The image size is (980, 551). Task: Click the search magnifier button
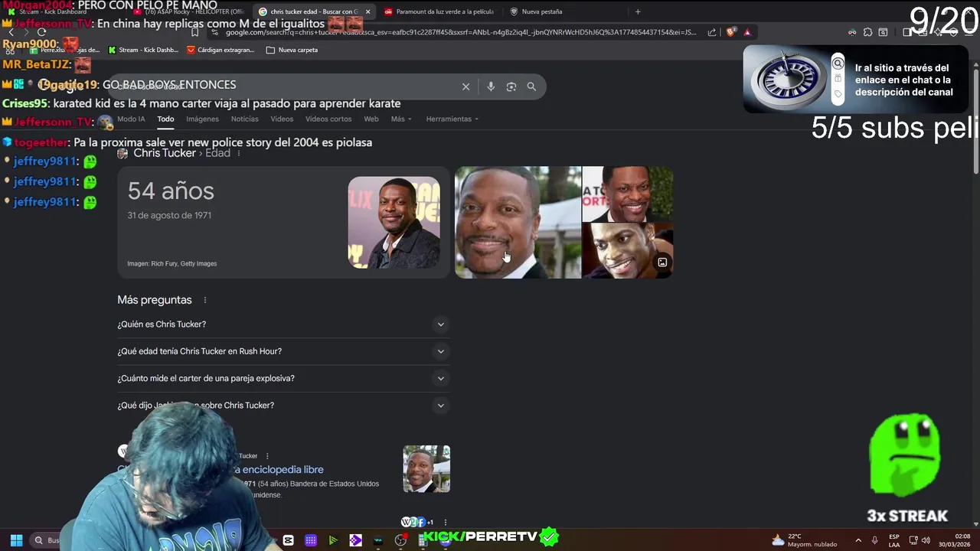point(531,86)
